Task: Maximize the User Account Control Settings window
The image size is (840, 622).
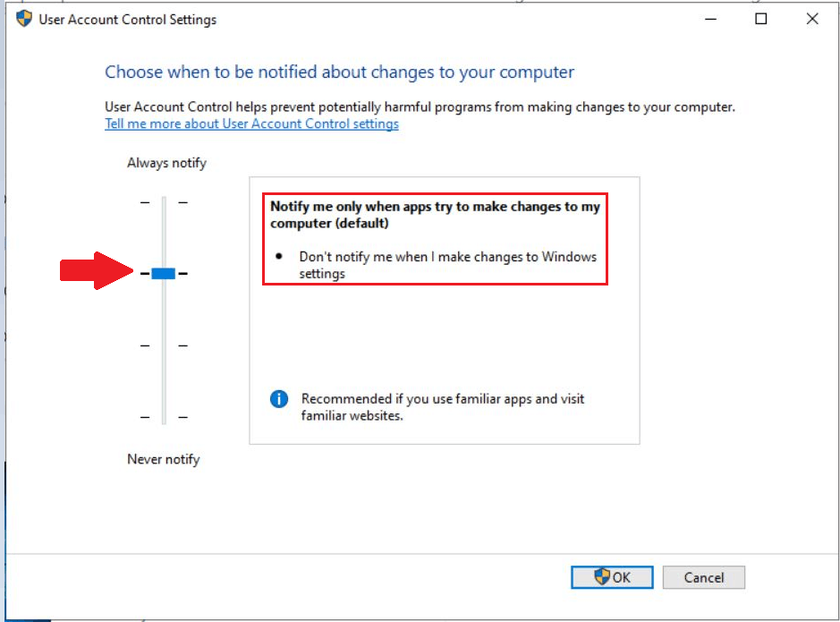Action: point(760,20)
